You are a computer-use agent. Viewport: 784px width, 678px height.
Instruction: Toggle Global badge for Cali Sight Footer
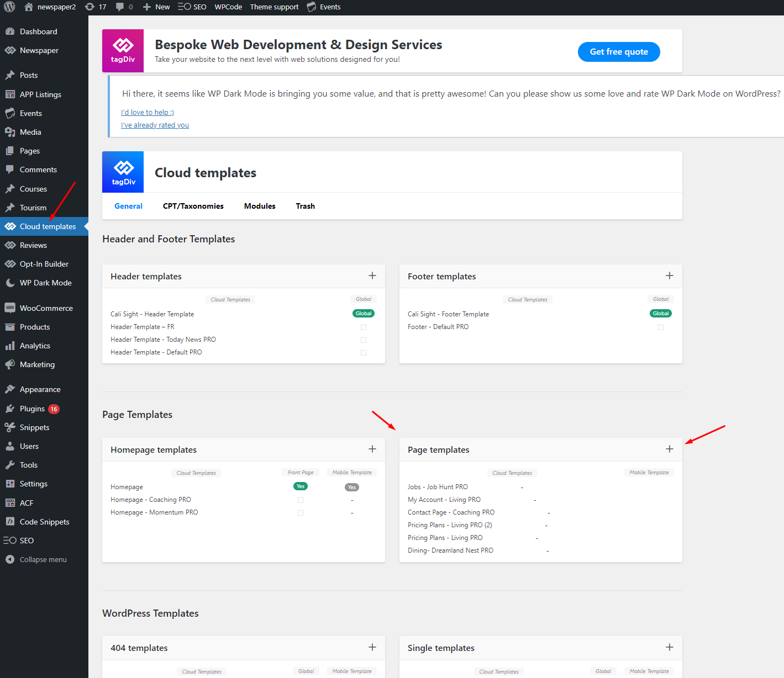tap(661, 314)
